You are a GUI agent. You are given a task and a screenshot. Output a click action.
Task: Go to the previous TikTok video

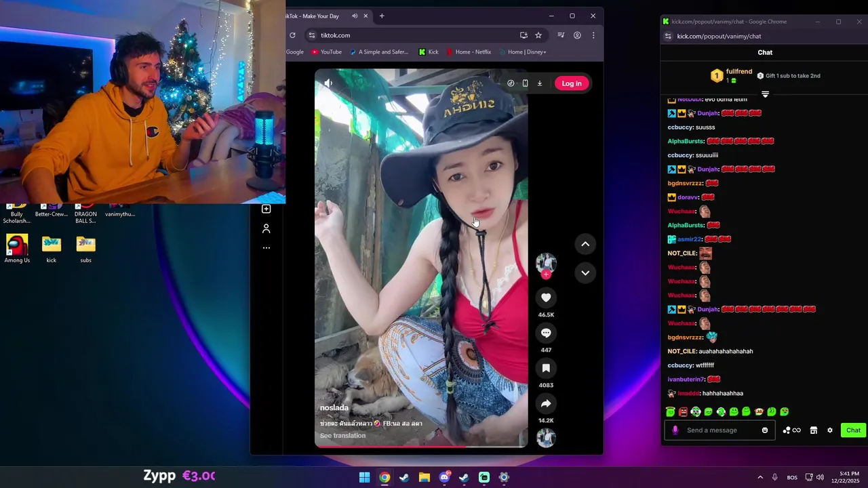(x=585, y=244)
